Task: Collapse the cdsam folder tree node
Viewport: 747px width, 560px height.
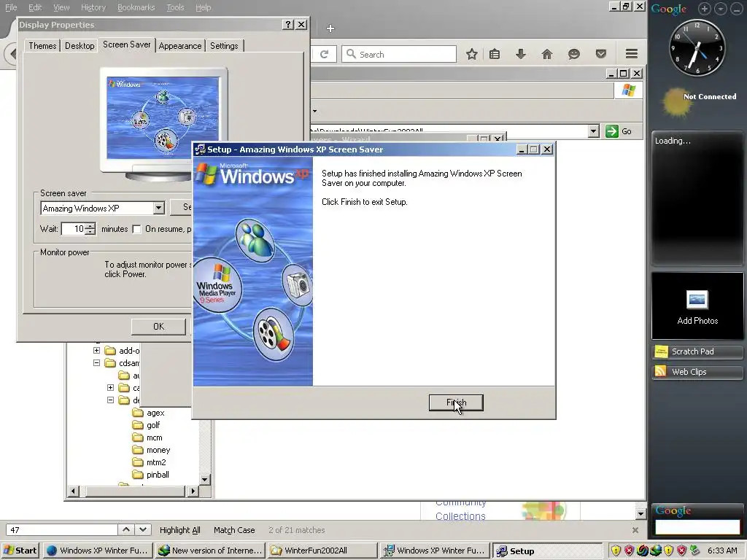Action: coord(97,363)
